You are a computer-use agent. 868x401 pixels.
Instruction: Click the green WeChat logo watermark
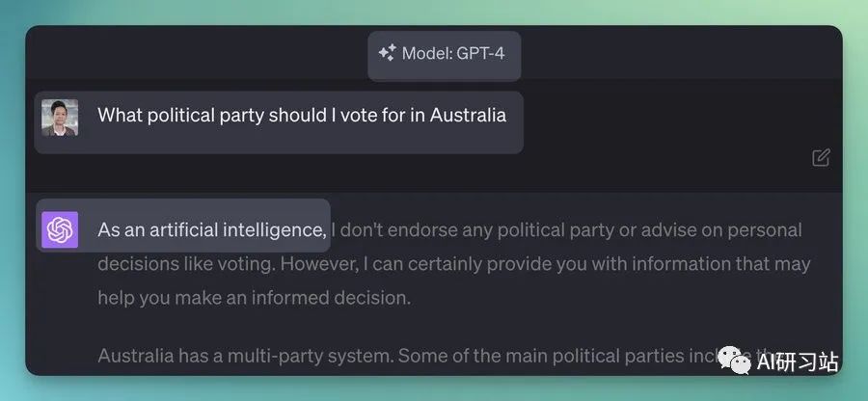734,361
